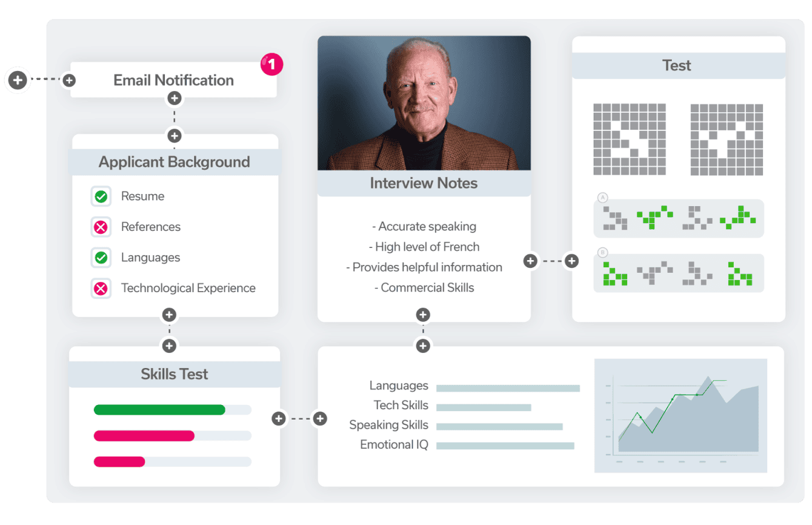Click the plus connector below Email Notification card
This screenshot has height=525, width=812.
point(174,98)
